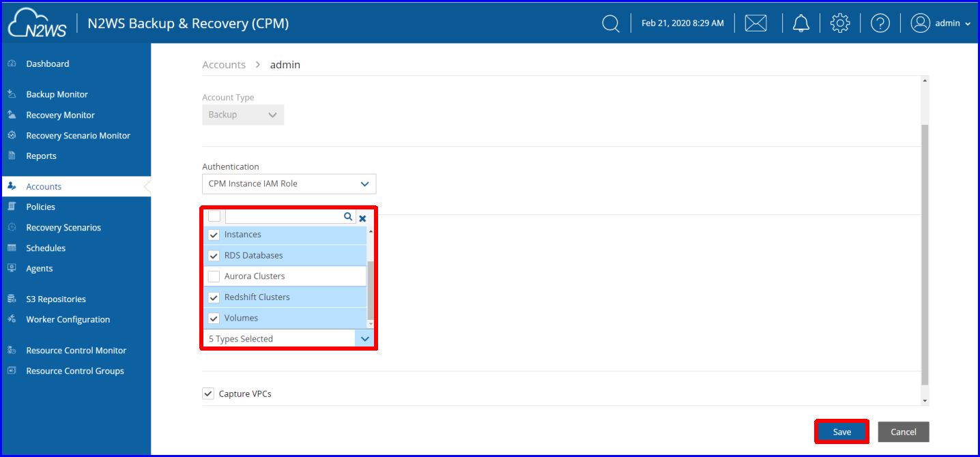Click the date Feb 21, 2020 8:29 AM
This screenshot has width=980, height=457.
click(682, 23)
